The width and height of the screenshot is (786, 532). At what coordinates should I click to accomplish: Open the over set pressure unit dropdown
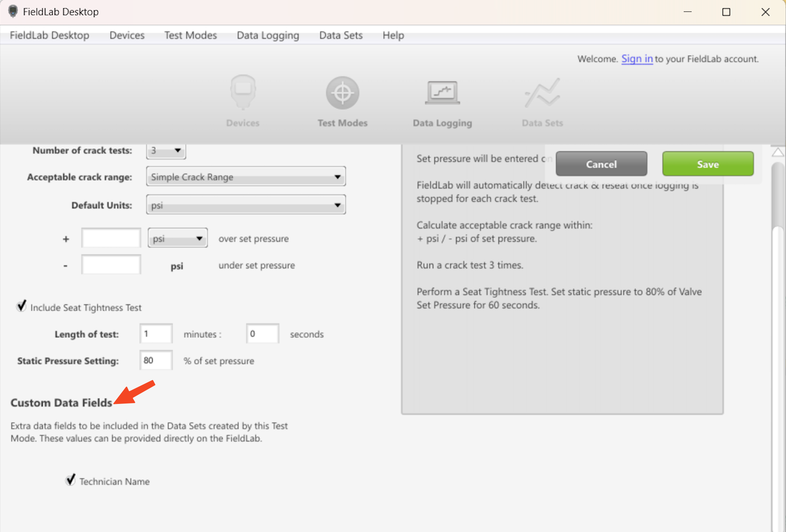(178, 238)
